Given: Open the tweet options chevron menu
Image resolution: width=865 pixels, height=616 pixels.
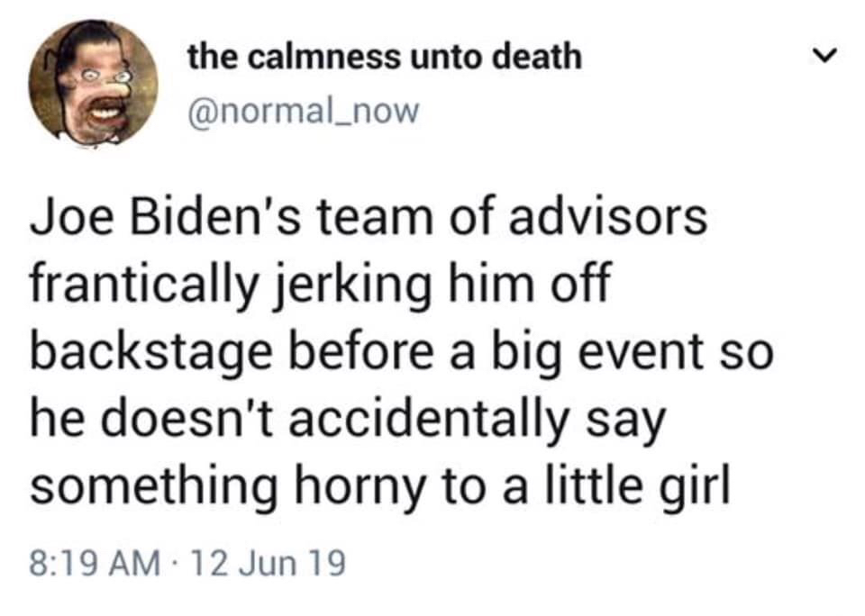Looking at the screenshot, I should pos(824,55).
